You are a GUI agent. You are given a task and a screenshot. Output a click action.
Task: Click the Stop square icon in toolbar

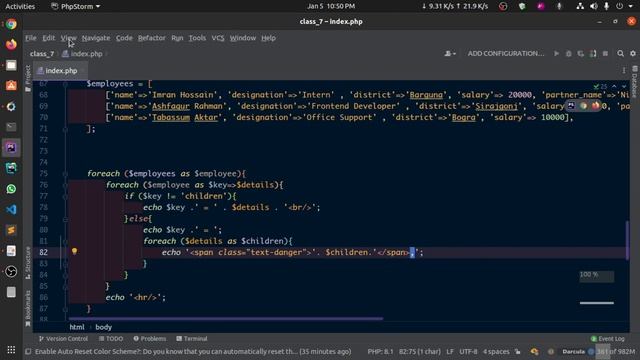click(605, 53)
